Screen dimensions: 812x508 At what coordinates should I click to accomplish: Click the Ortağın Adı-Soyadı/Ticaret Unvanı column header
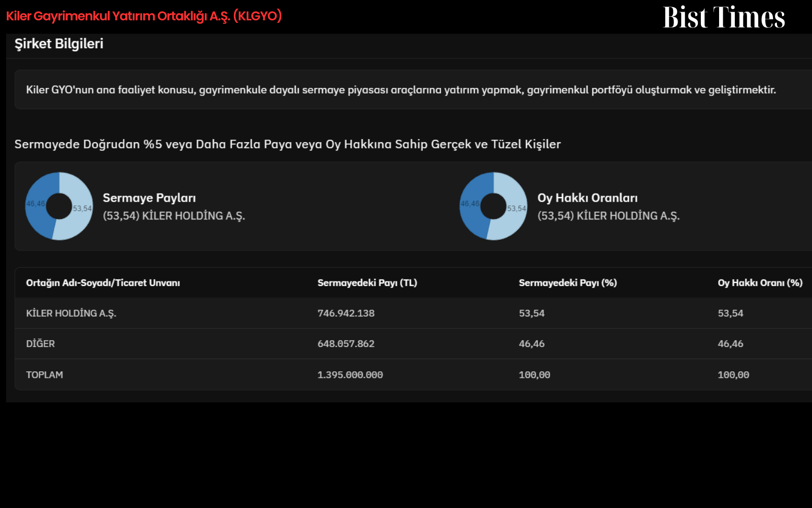pyautogui.click(x=103, y=283)
